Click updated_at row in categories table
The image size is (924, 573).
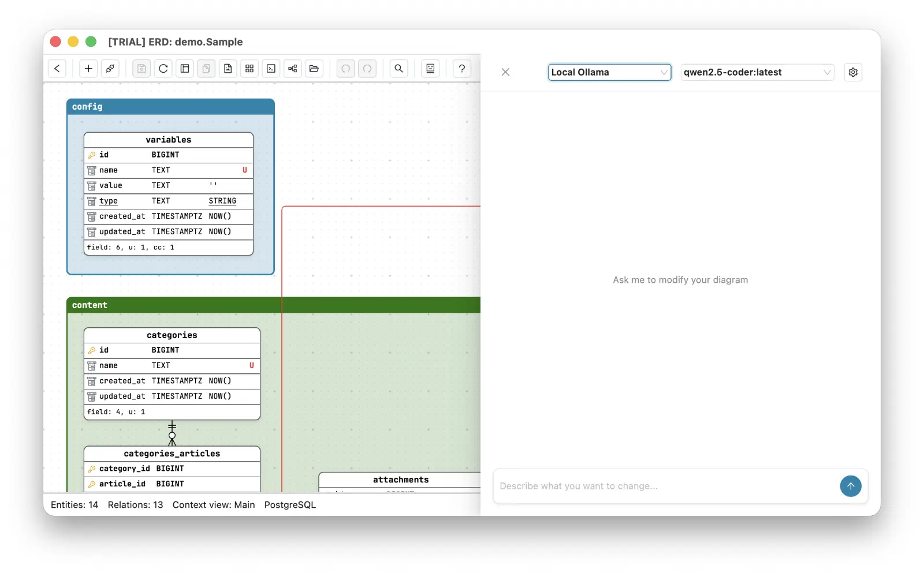coord(172,396)
